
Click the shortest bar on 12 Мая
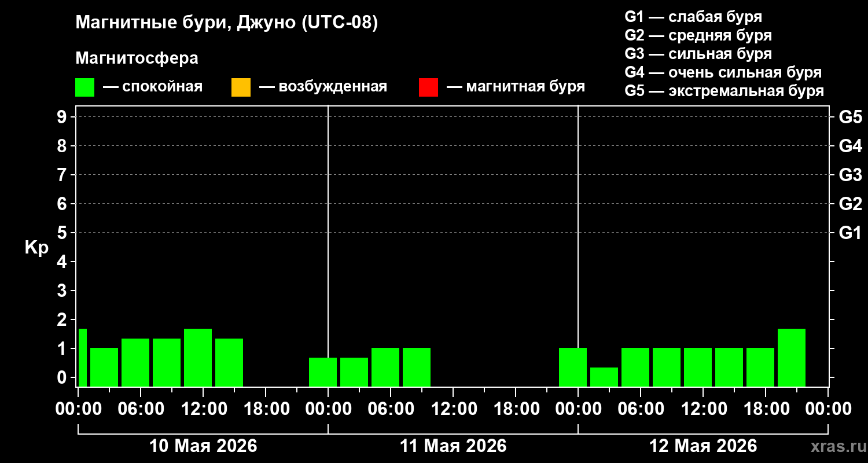coord(604,377)
